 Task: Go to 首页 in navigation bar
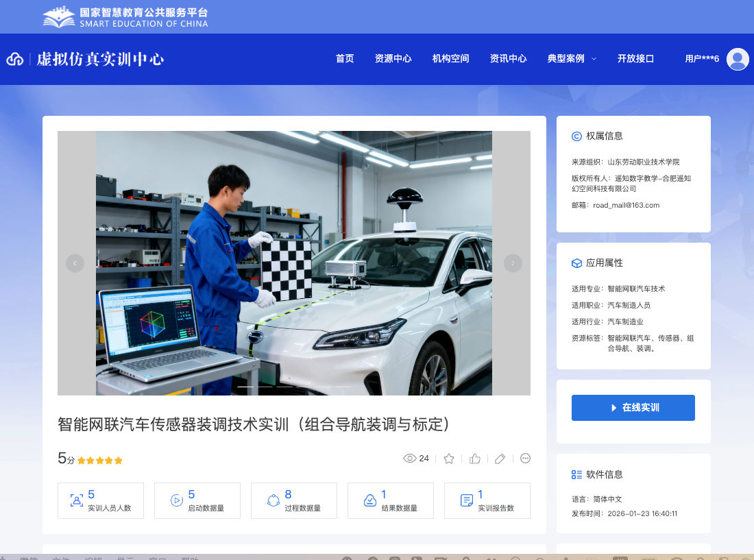coord(345,59)
